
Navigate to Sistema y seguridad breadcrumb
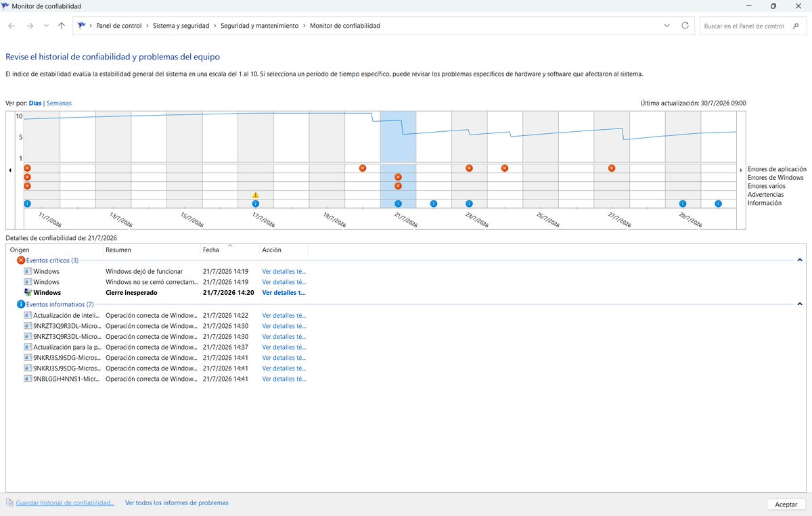(x=182, y=26)
